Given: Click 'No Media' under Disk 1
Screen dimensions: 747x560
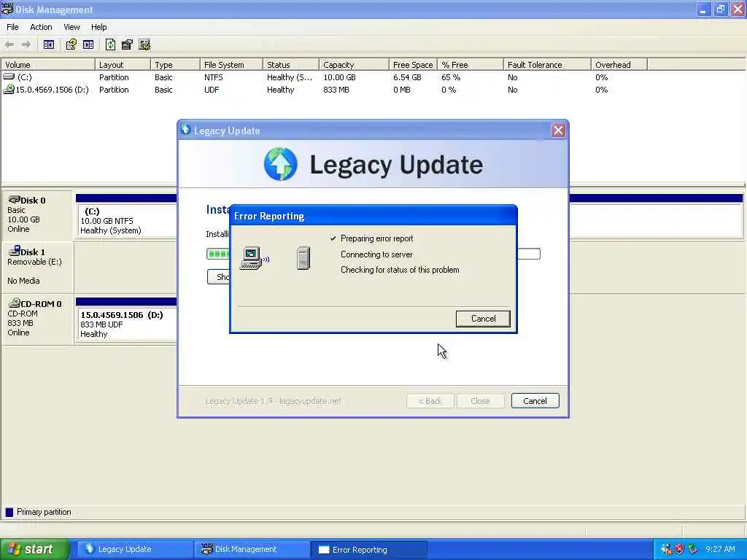Looking at the screenshot, I should pos(23,281).
